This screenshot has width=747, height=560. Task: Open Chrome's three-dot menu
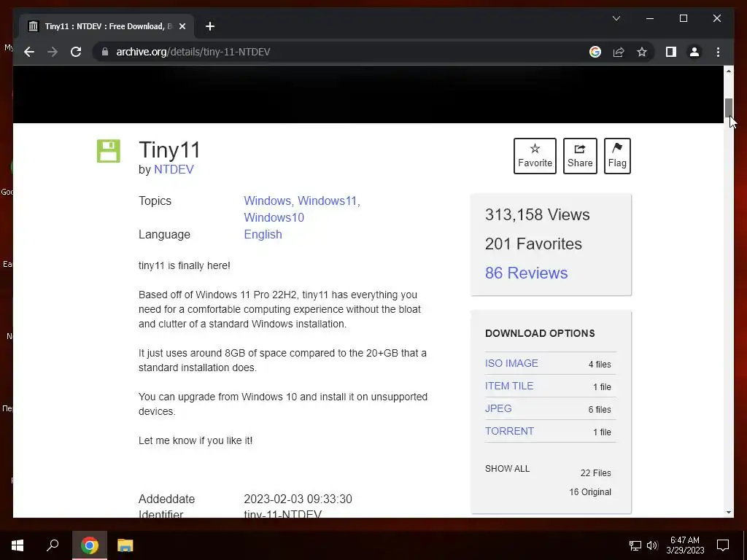coord(718,52)
